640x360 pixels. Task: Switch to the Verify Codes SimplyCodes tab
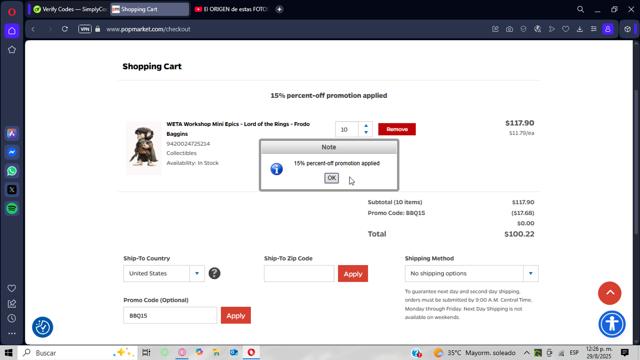(69, 9)
